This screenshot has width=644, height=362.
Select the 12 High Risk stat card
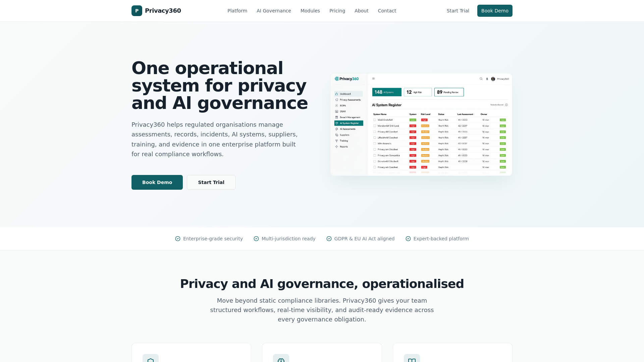[x=418, y=92]
